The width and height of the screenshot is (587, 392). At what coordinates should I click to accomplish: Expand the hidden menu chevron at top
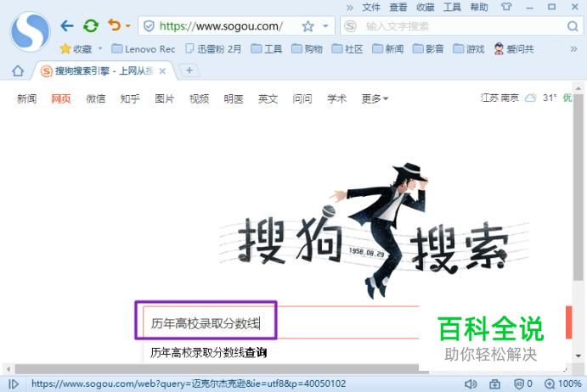[350, 8]
